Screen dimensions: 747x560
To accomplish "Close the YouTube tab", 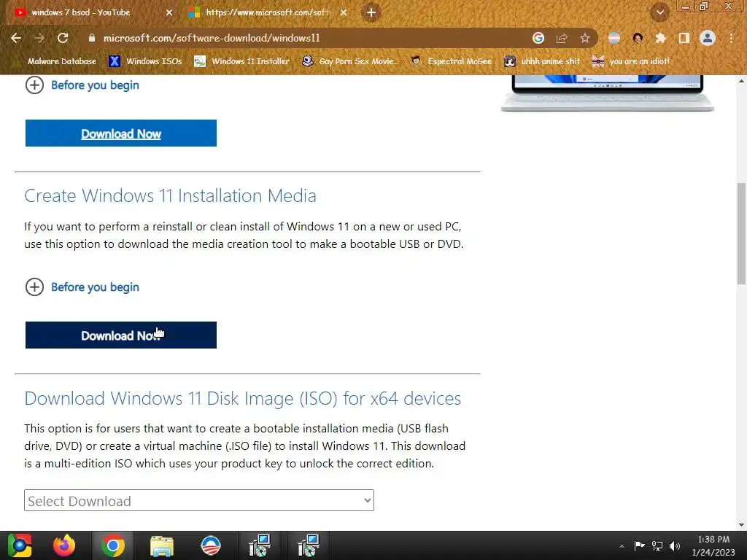I will coord(169,12).
